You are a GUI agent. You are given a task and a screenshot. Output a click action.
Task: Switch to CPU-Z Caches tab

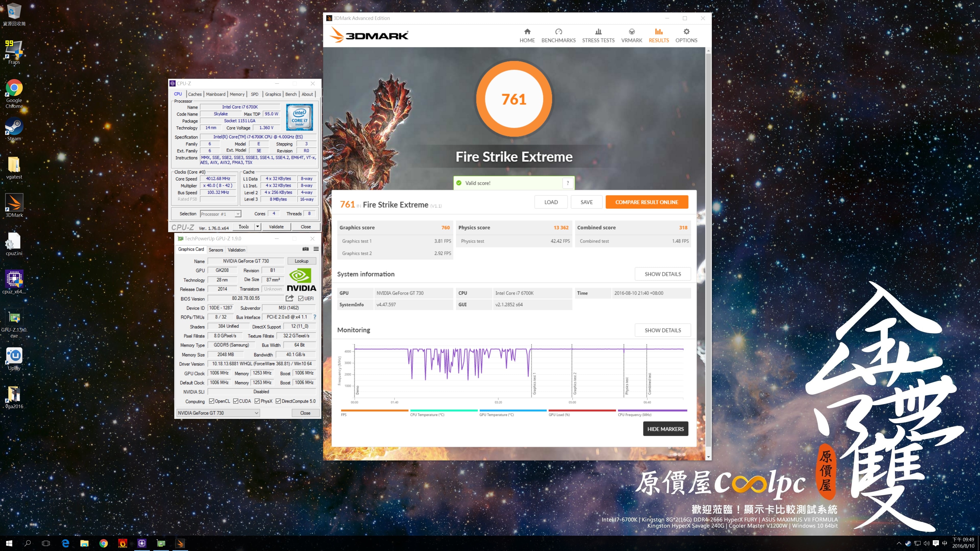click(x=195, y=94)
